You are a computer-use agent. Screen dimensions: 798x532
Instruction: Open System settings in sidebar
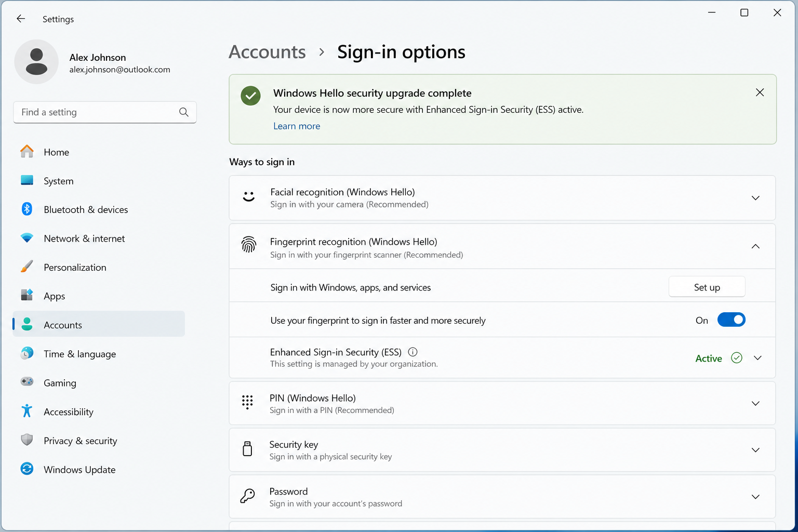(99, 181)
